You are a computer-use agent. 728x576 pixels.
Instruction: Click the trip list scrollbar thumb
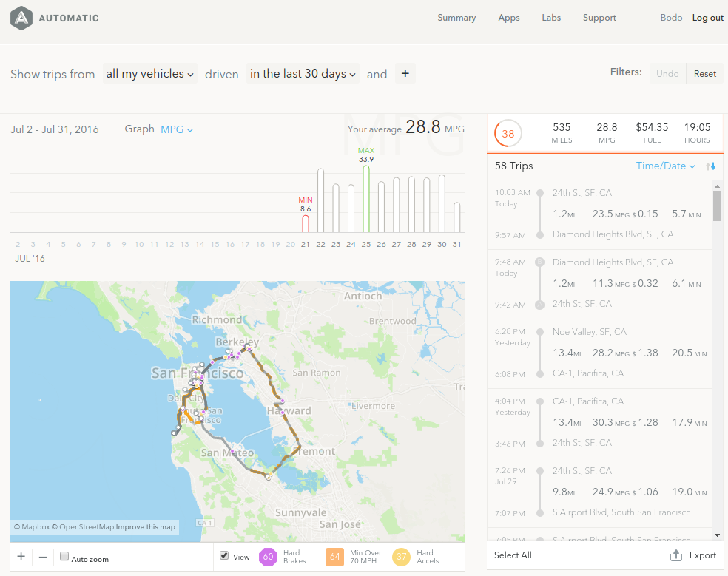tap(718, 206)
